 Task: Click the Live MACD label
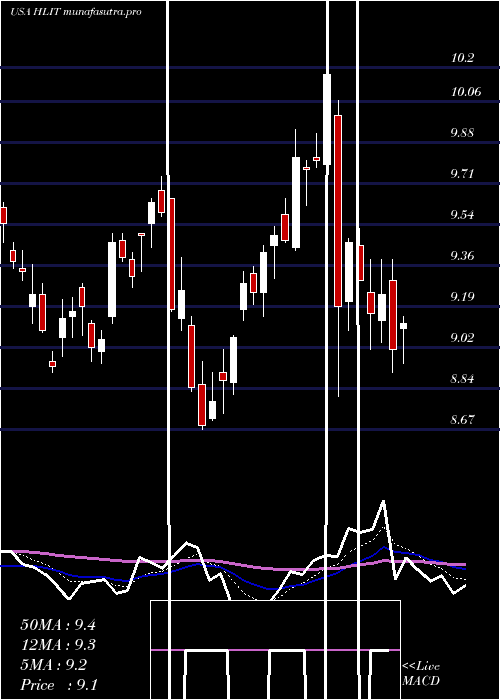(x=421, y=673)
